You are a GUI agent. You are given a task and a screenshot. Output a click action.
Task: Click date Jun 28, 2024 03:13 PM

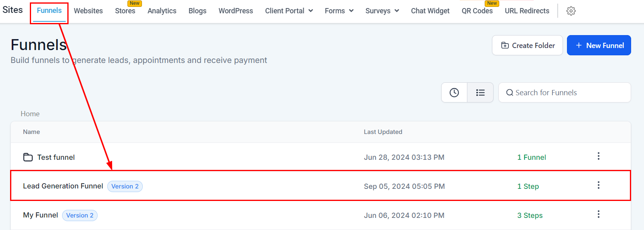[404, 157]
